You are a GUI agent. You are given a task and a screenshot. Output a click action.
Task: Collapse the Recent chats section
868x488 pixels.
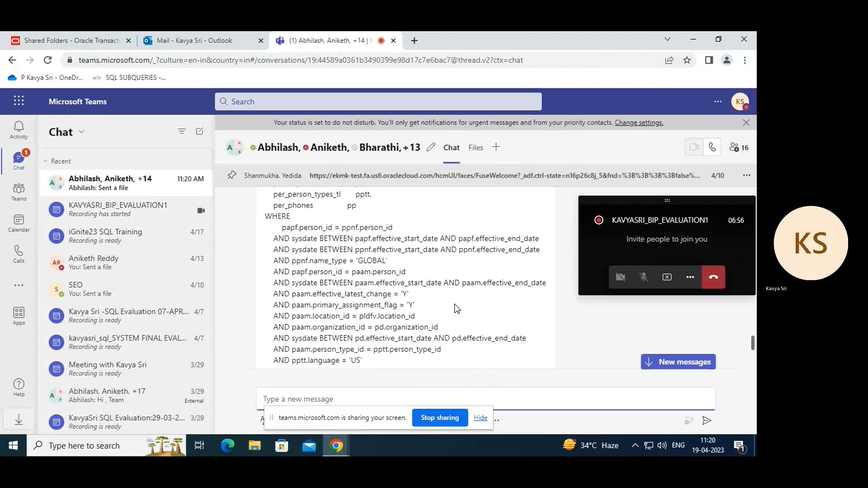click(46, 161)
